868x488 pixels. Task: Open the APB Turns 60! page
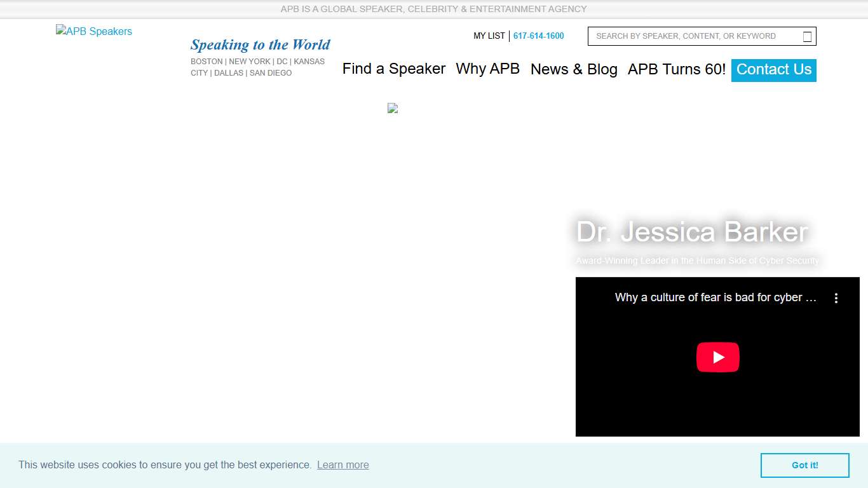676,69
